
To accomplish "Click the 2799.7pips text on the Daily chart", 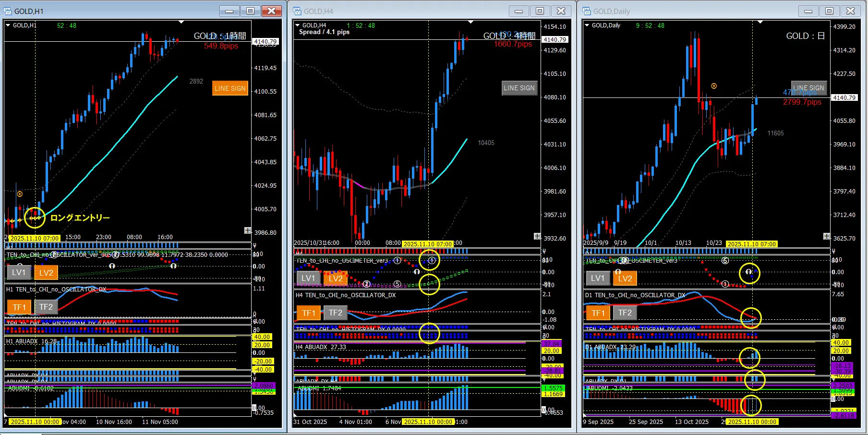I will click(x=802, y=102).
